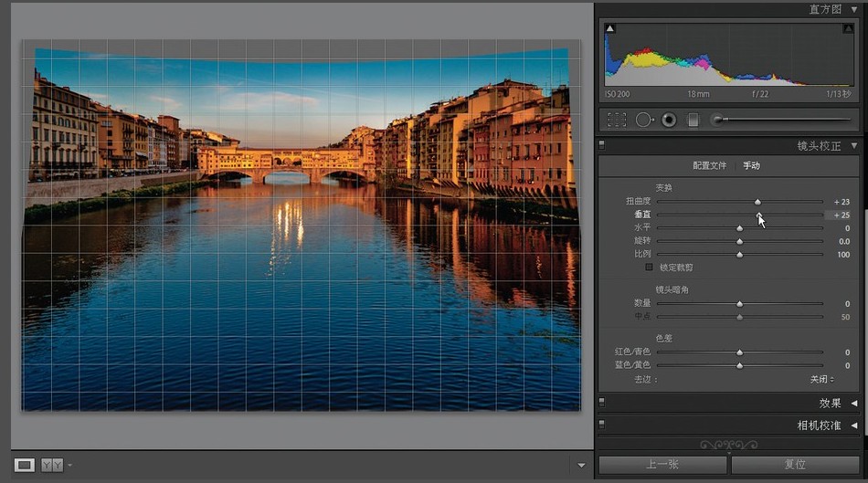Viewport: 868px width, 483px height.
Task: Click the 水平 value field
Action: 847,228
